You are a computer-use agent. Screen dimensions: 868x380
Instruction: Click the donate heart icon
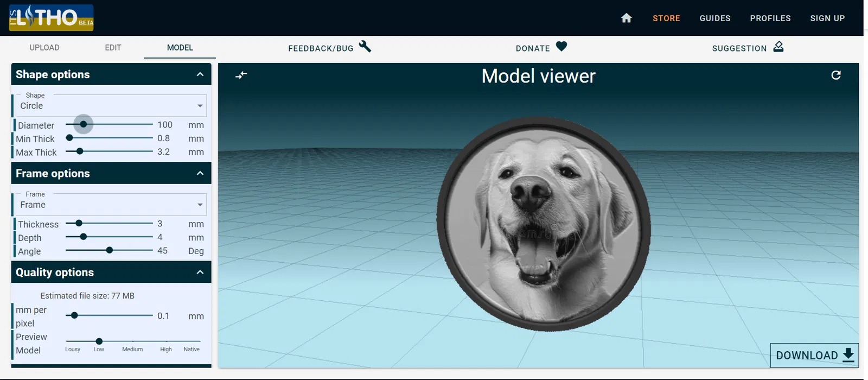561,47
